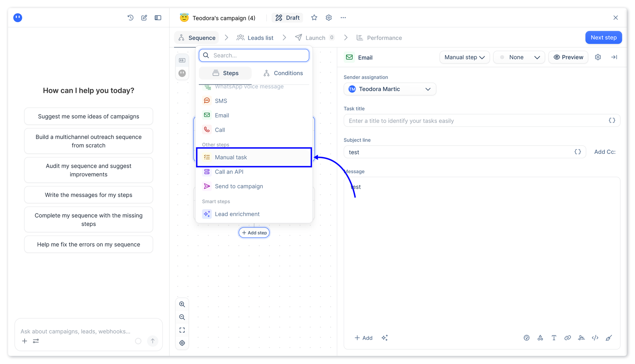Open chat filter sliders icon
Viewport: 635px width, 364px height.
coord(36,341)
